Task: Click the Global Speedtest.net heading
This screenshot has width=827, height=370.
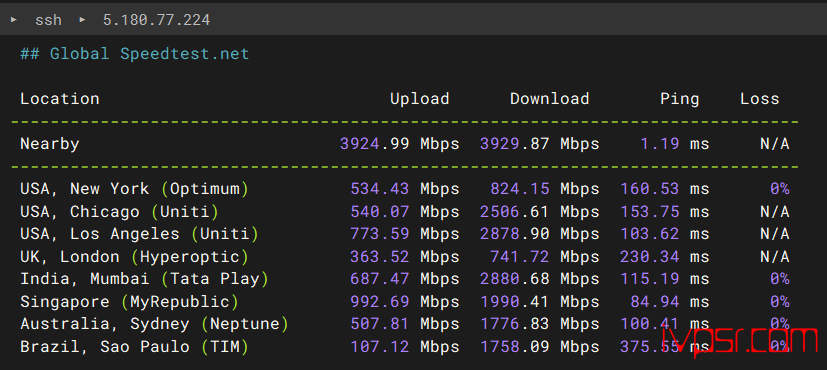Action: 134,54
